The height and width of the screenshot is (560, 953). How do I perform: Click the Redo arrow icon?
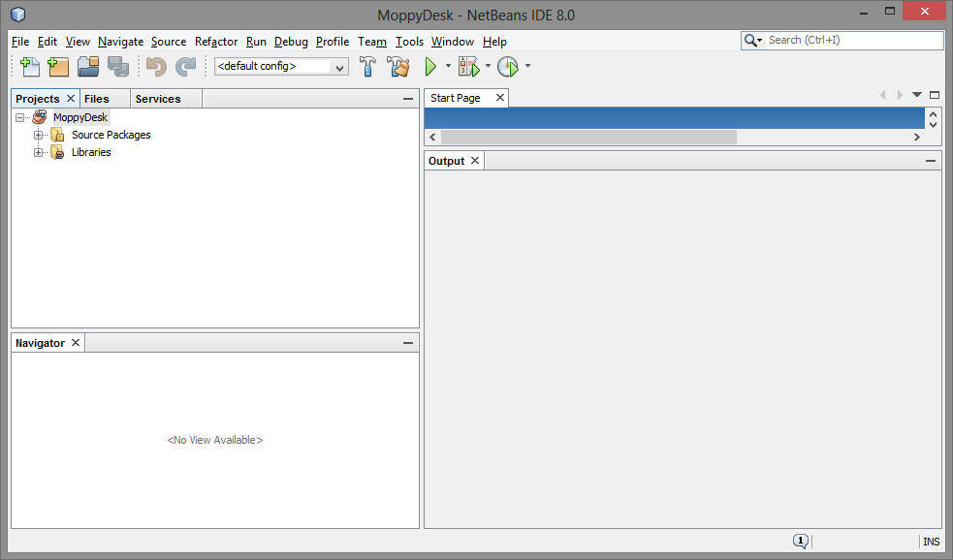coord(185,66)
